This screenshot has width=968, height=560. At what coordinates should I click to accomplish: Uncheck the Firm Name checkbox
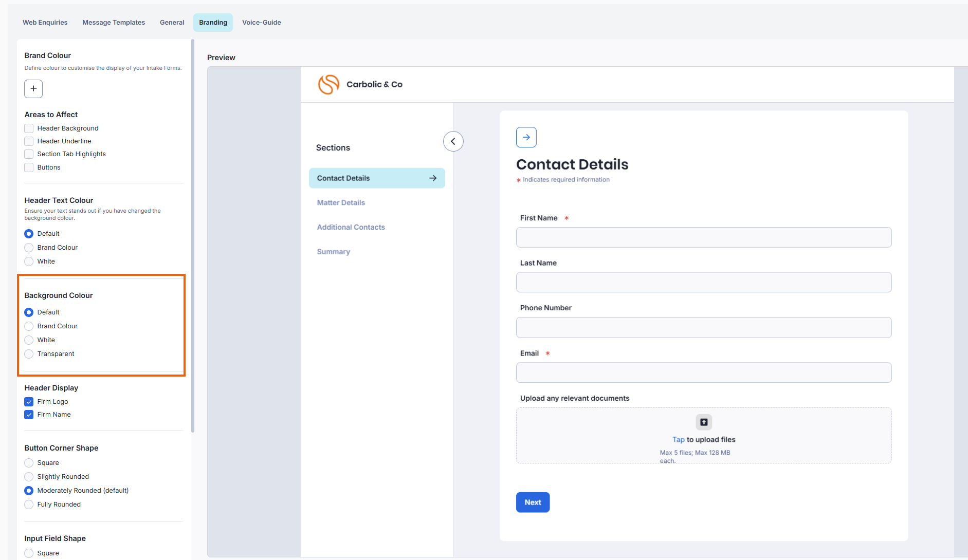point(29,415)
